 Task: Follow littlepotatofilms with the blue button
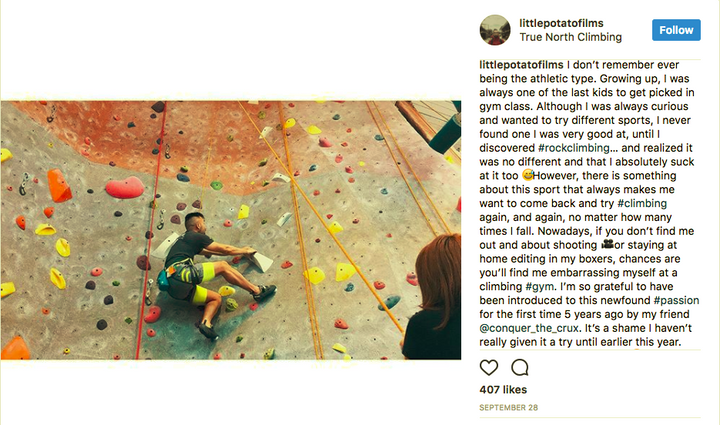676,30
